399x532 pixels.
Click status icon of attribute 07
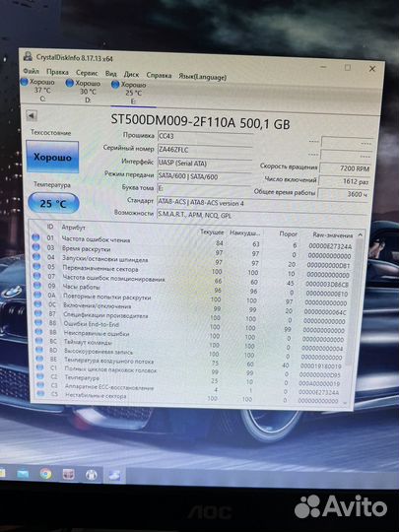click(37, 276)
